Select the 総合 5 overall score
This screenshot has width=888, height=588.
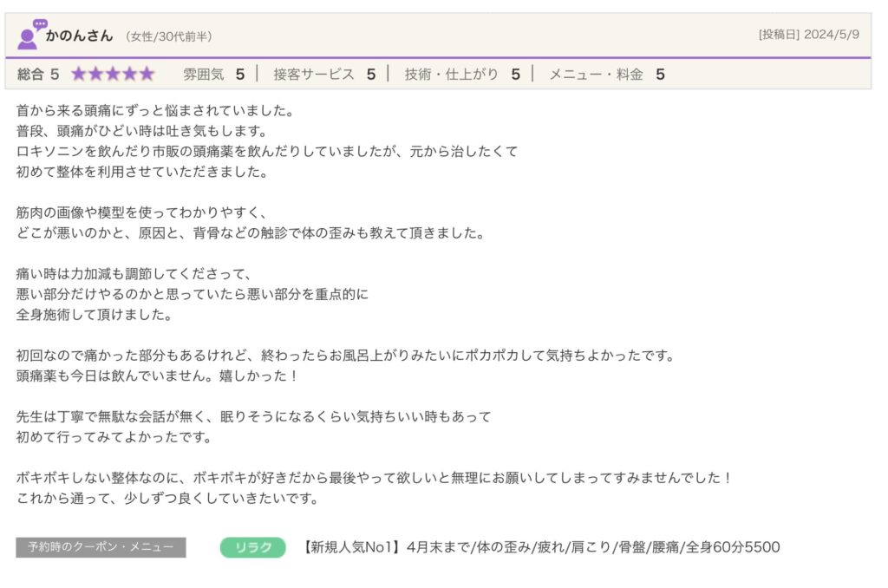pos(38,75)
